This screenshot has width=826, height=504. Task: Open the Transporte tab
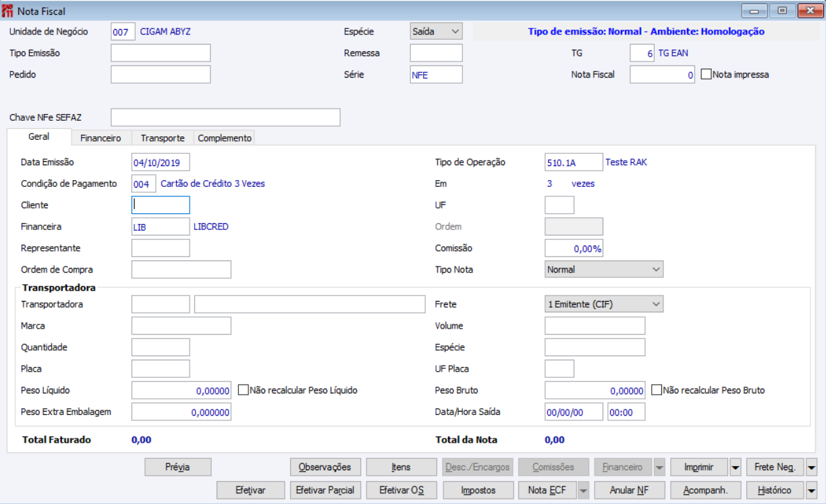(x=163, y=138)
